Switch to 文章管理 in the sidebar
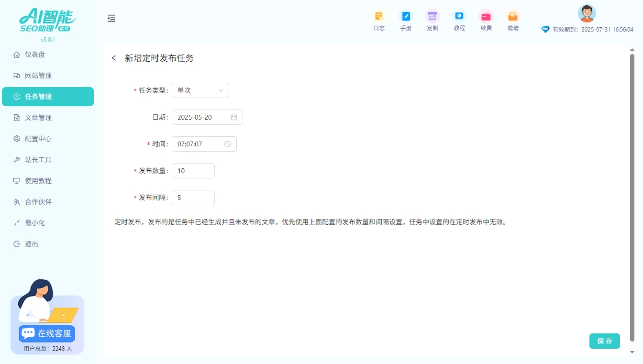Image resolution: width=643 pixels, height=364 pixels. (x=38, y=117)
